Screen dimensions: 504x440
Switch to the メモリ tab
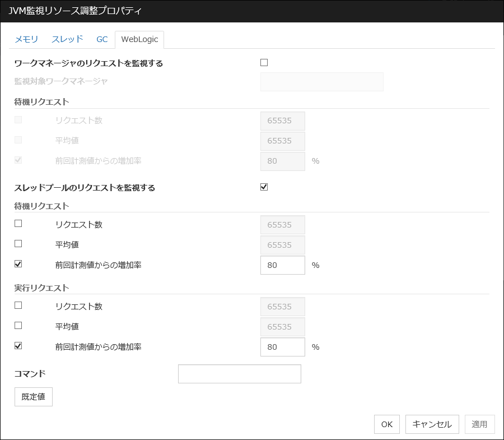(26, 39)
